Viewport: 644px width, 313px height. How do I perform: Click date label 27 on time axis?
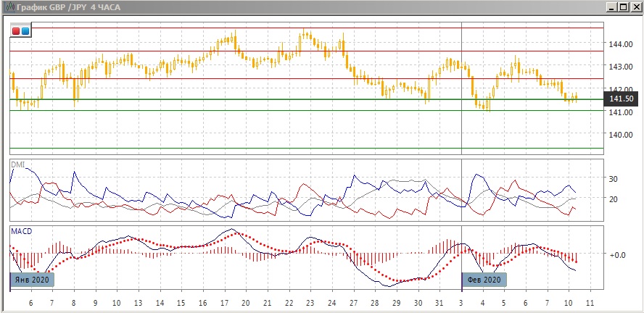[353, 303]
